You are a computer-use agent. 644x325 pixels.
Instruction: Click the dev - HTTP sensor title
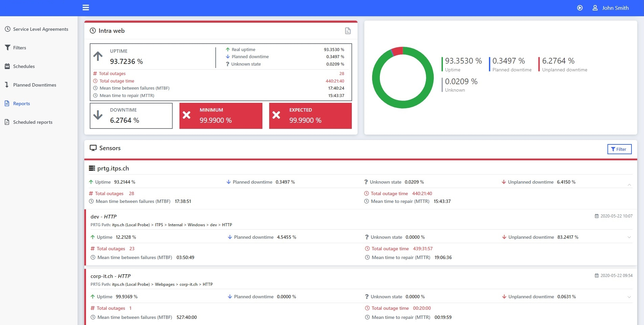(104, 216)
